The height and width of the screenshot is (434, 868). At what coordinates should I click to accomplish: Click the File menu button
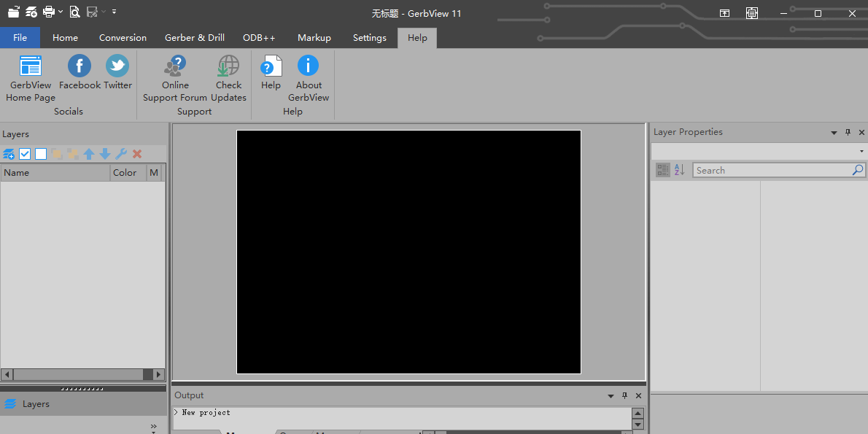20,37
